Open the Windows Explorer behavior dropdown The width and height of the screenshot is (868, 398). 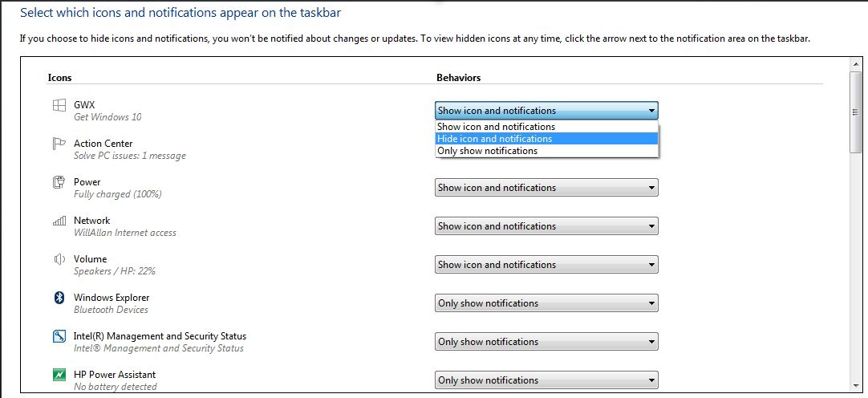point(546,303)
